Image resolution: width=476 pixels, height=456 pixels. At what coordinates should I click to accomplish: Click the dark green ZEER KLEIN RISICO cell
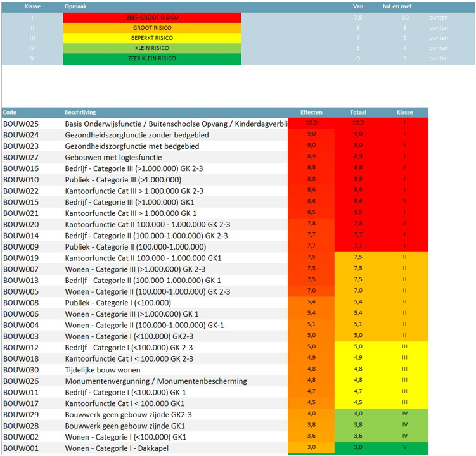(x=152, y=59)
